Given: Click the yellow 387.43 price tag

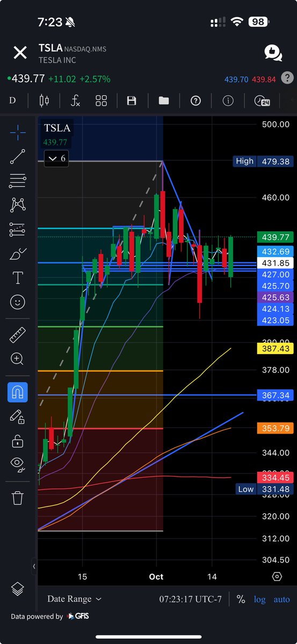Looking at the screenshot, I should point(274,348).
